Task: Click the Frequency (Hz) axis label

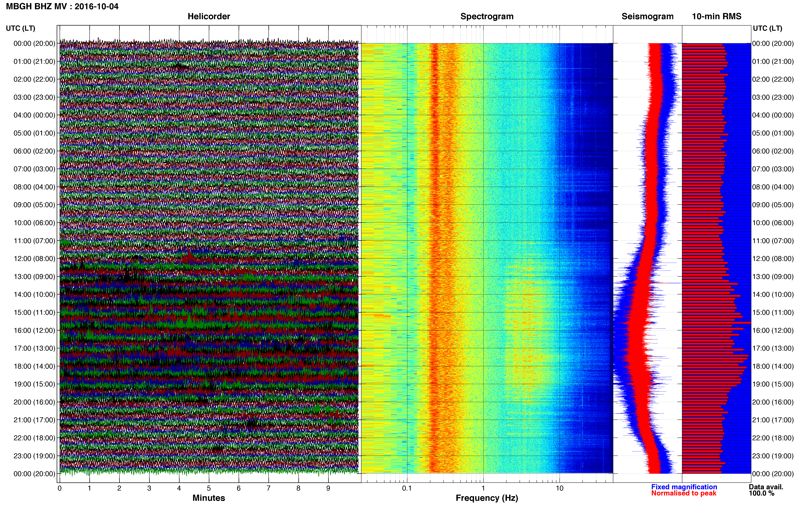Action: tap(487, 498)
